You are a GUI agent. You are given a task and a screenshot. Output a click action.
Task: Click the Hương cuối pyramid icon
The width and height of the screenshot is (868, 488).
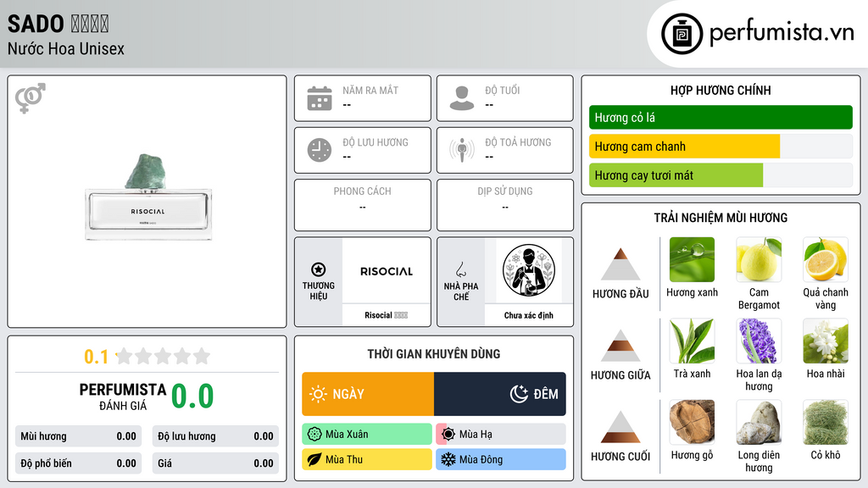click(x=620, y=427)
